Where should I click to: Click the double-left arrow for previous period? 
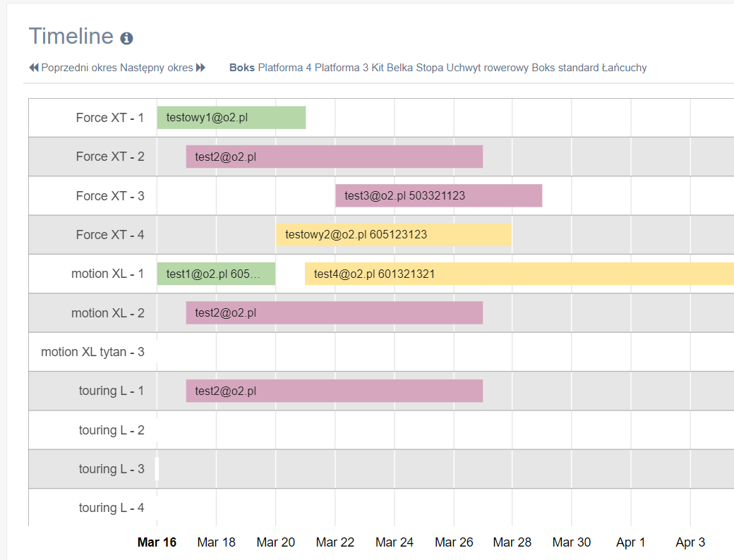coord(34,68)
